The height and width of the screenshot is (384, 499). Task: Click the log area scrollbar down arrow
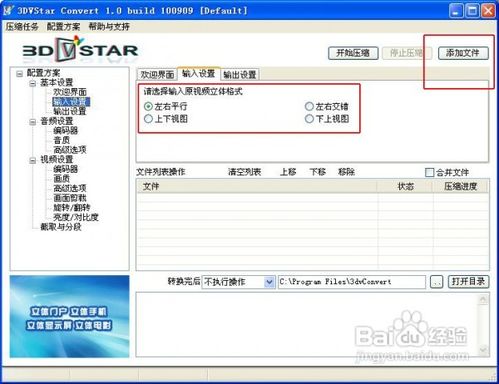[483, 350]
